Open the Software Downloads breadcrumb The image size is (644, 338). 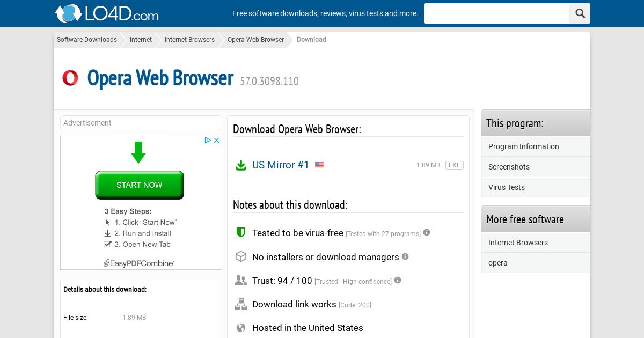[x=87, y=40]
